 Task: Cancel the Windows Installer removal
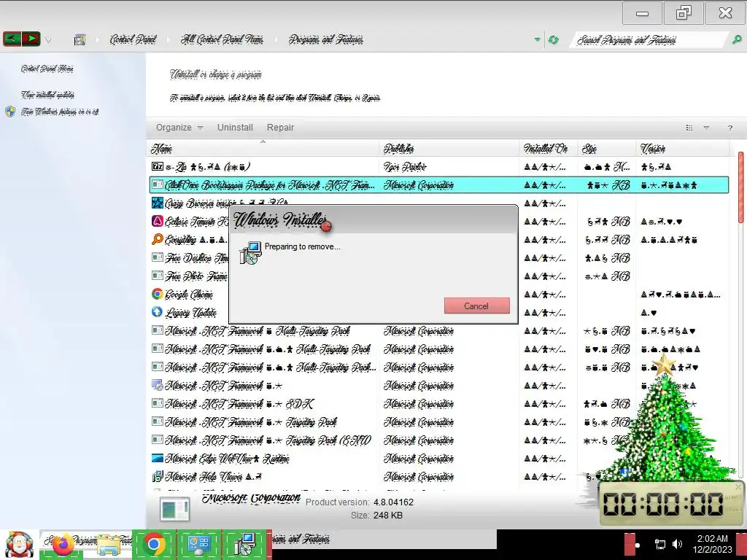pyautogui.click(x=477, y=306)
